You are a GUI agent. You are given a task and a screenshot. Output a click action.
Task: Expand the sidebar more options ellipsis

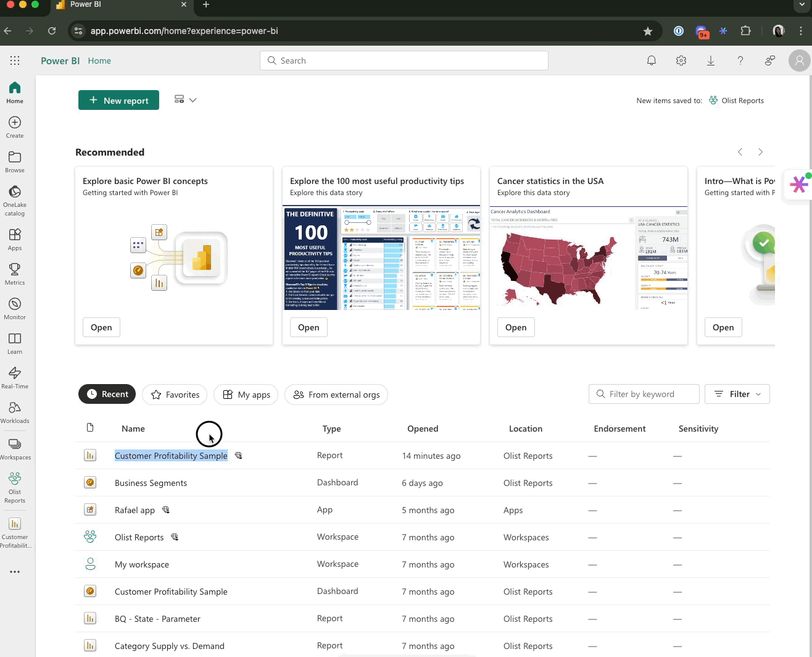(x=15, y=572)
